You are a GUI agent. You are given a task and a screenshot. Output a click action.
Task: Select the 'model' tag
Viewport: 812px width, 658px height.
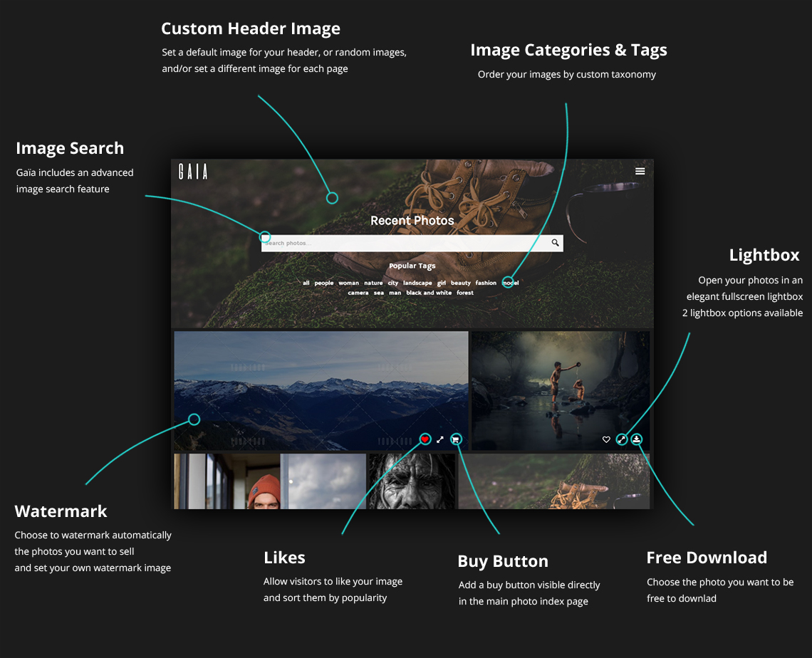[511, 283]
